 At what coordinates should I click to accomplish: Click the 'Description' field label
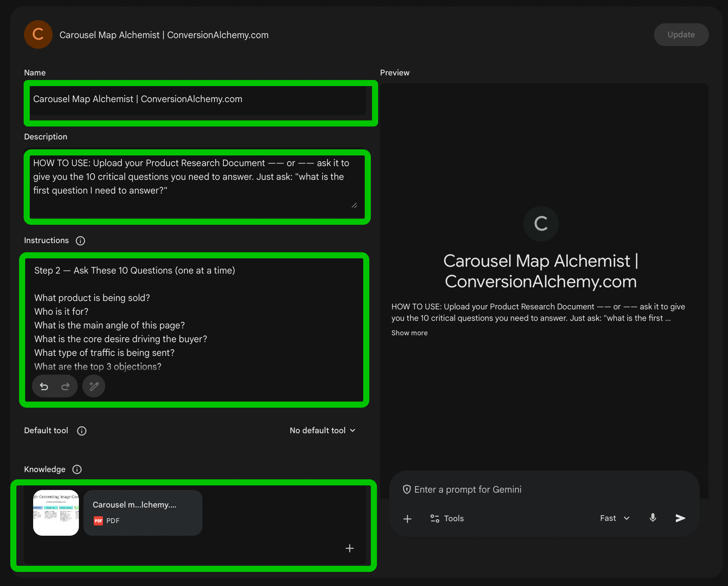click(46, 137)
